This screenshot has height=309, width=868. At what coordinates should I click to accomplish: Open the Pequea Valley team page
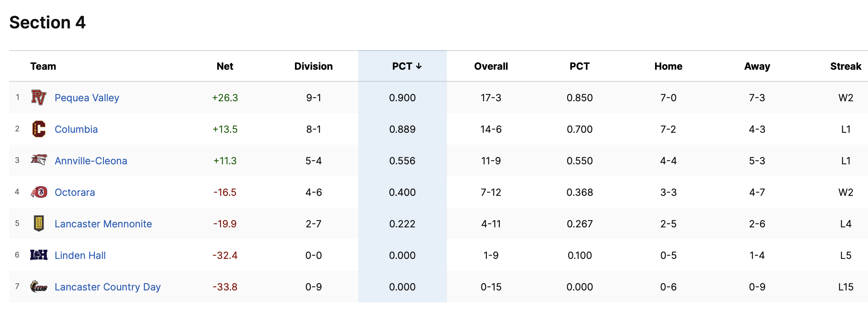pos(87,98)
